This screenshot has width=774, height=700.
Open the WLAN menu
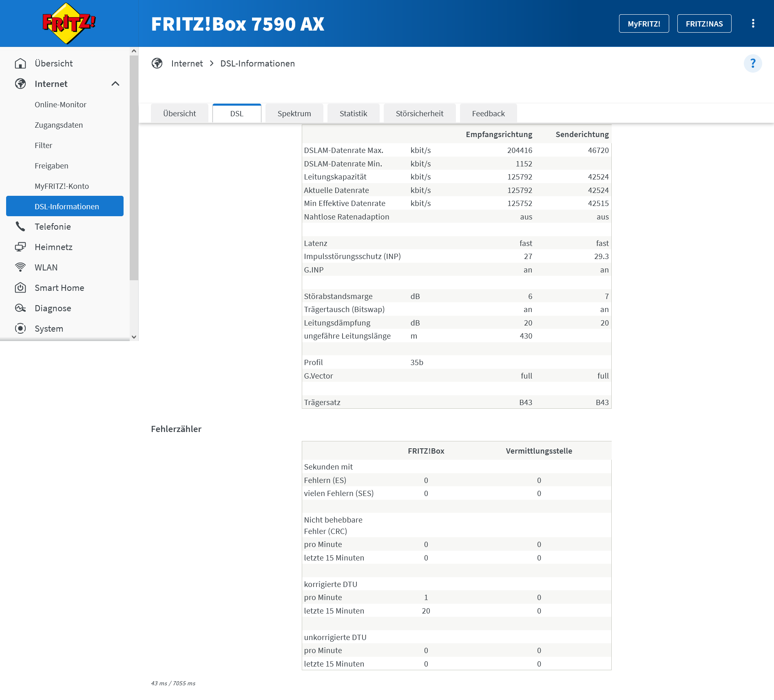[46, 267]
